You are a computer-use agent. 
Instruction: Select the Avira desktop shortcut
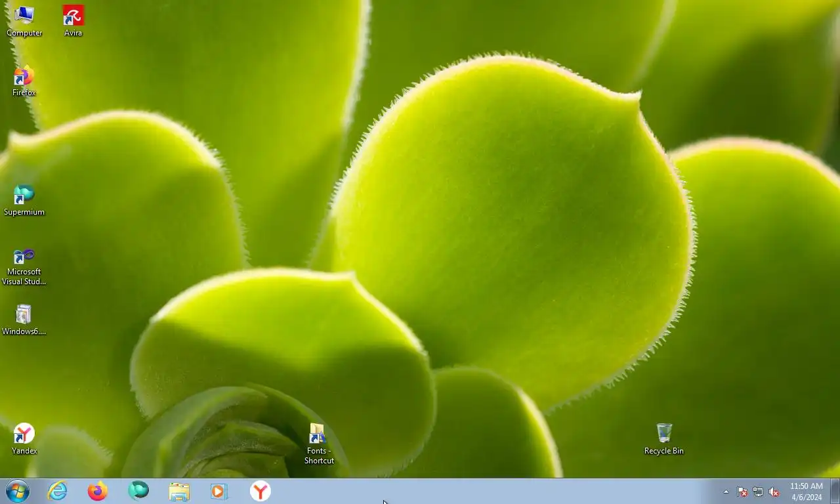click(x=73, y=21)
